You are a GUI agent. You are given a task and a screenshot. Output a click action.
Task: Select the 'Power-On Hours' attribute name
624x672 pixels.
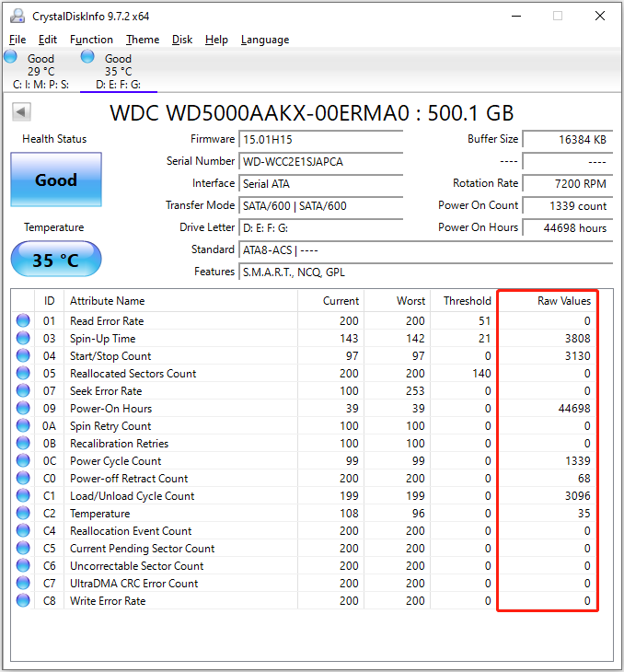[x=111, y=409]
